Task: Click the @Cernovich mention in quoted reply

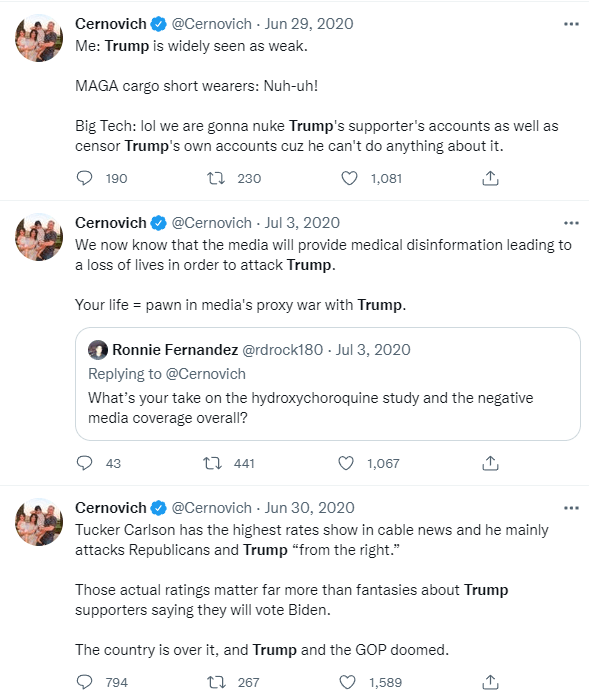Action: (x=205, y=374)
